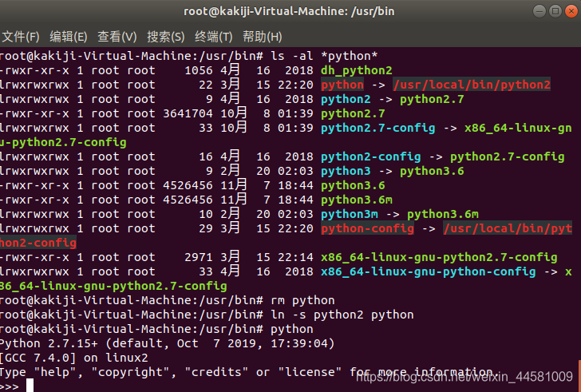
Task: Maximize the terminal window
Action: (555, 11)
